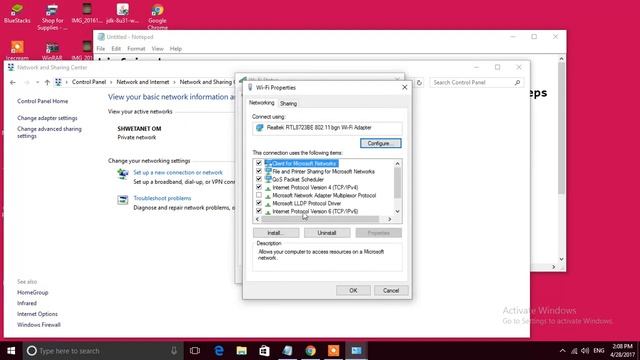This screenshot has height=360, width=640.
Task: Open Icecream desktop shortcut
Action: coord(17,50)
